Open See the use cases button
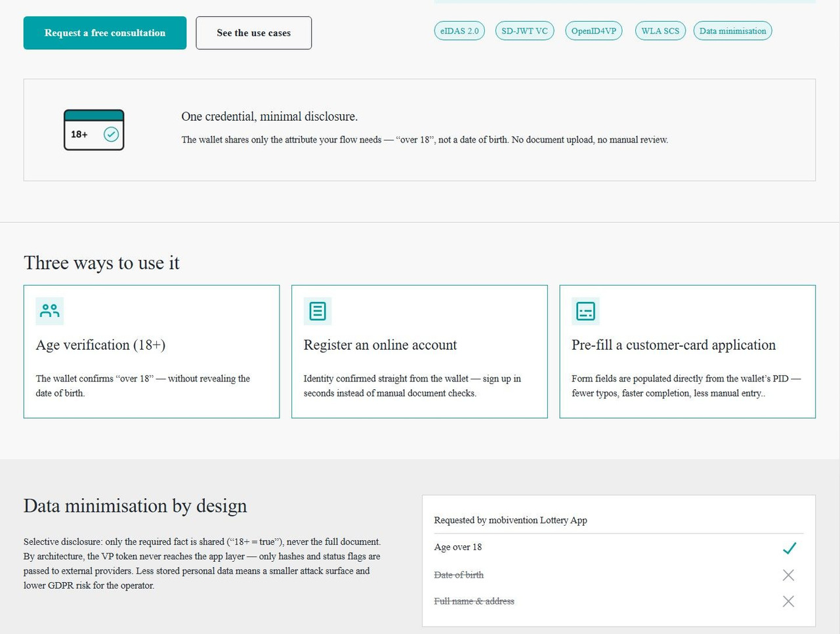Image resolution: width=840 pixels, height=634 pixels. 253,33
